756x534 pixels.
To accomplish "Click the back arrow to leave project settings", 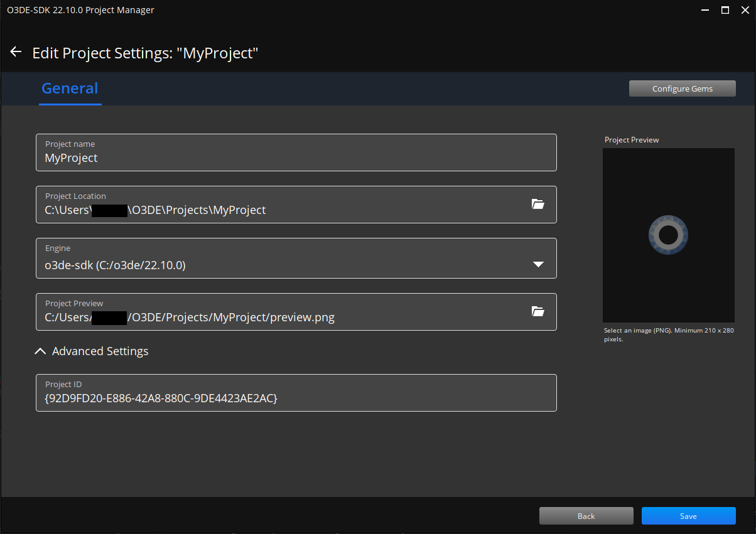I will click(x=15, y=51).
